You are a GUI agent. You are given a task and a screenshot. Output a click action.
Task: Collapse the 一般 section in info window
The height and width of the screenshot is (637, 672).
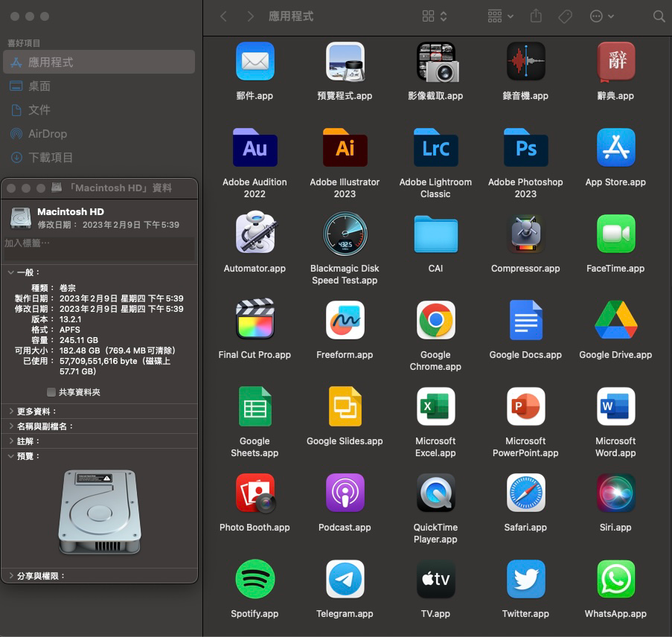(x=11, y=272)
